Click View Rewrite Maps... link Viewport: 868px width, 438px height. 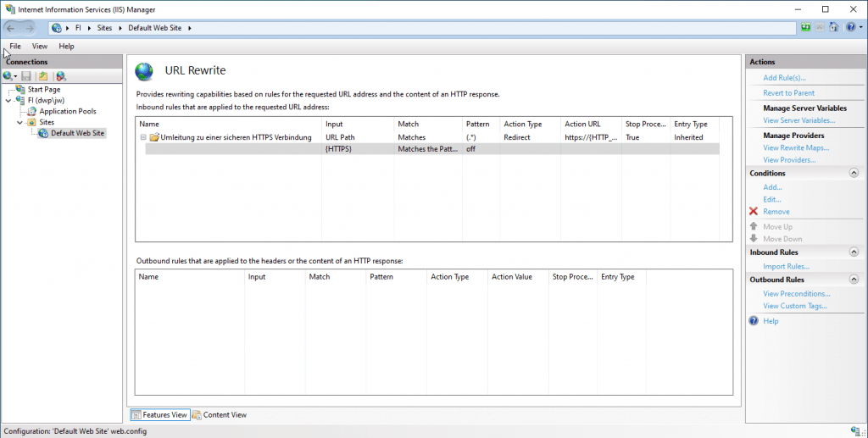click(x=796, y=147)
